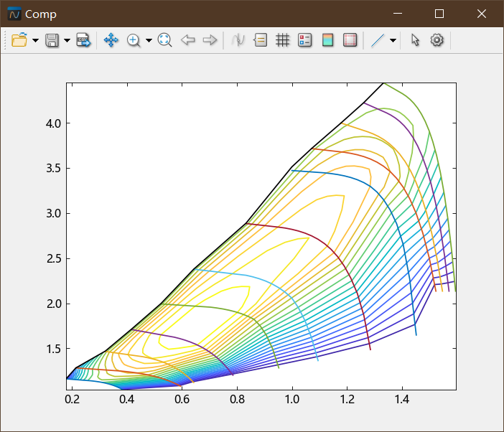
Task: Expand the save options dropdown arrow
Action: pos(67,40)
